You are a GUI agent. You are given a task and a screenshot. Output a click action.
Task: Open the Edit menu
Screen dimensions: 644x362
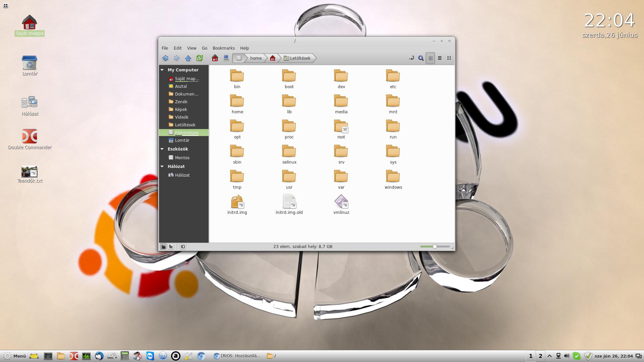177,48
